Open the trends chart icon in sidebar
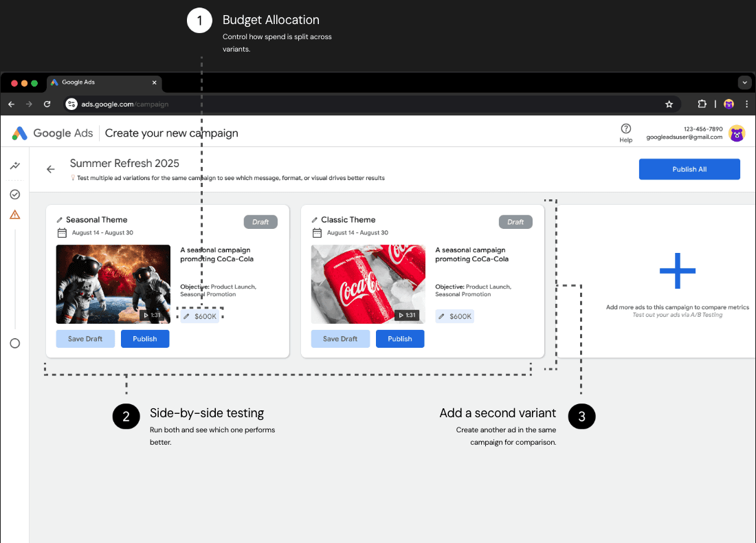 pos(15,166)
